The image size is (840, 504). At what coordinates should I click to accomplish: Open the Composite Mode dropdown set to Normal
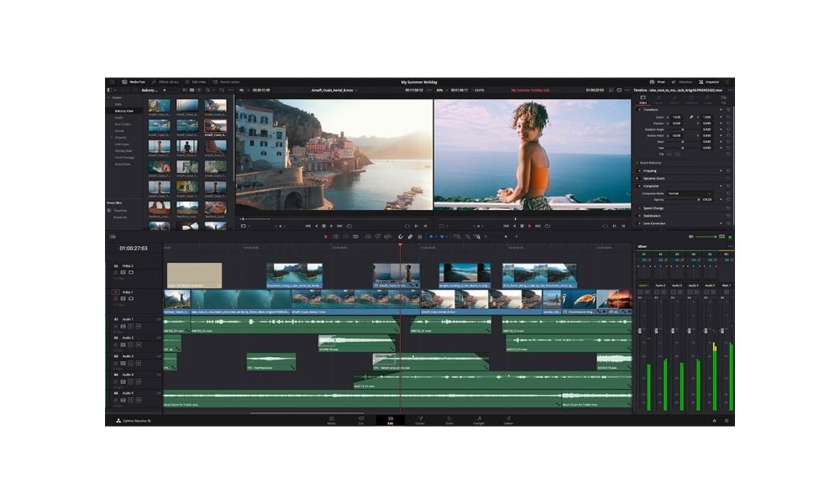690,193
